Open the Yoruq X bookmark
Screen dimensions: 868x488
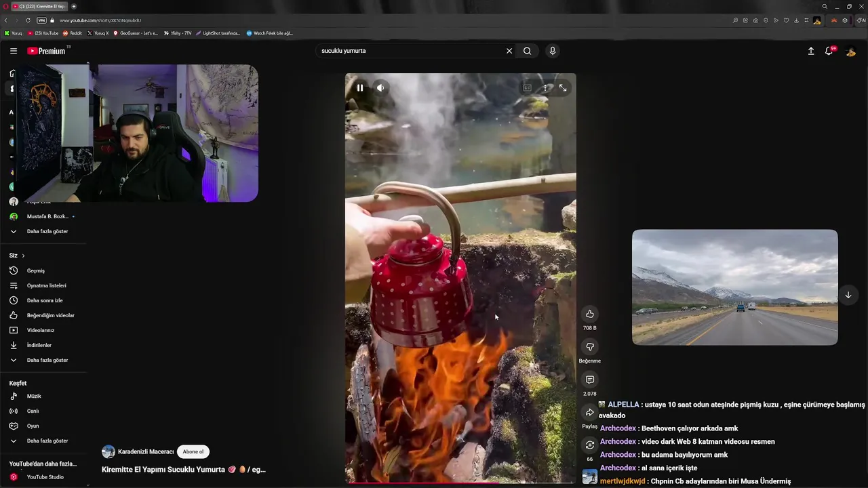[98, 33]
